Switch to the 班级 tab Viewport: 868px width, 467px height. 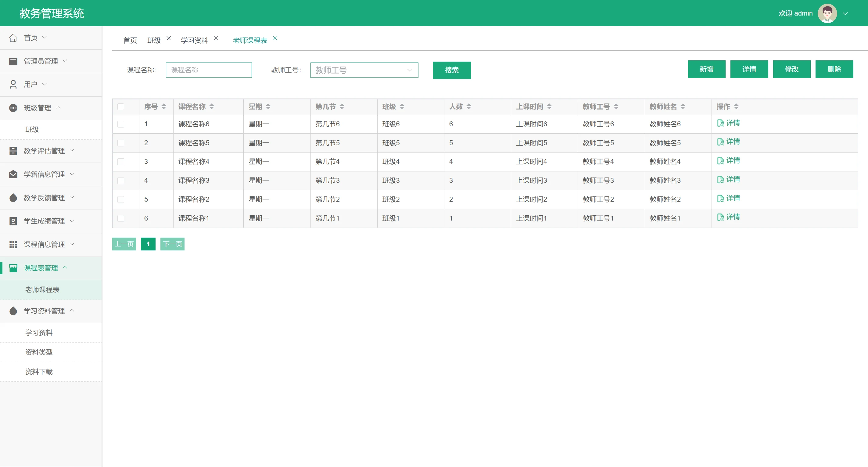[x=154, y=41]
